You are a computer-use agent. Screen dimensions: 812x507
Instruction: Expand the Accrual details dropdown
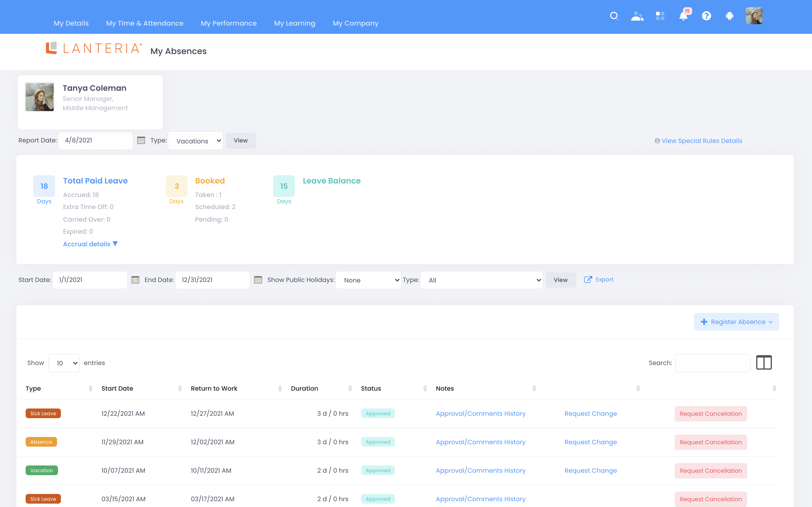click(x=90, y=244)
